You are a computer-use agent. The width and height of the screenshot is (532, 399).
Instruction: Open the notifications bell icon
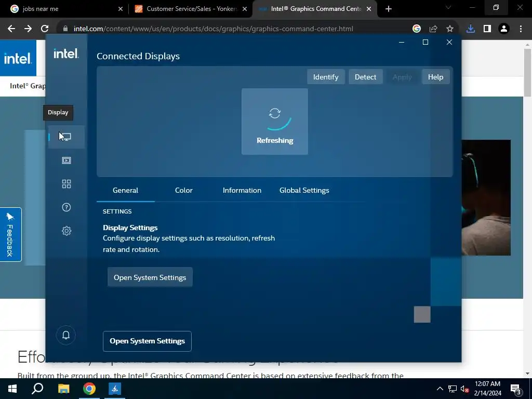tap(66, 335)
